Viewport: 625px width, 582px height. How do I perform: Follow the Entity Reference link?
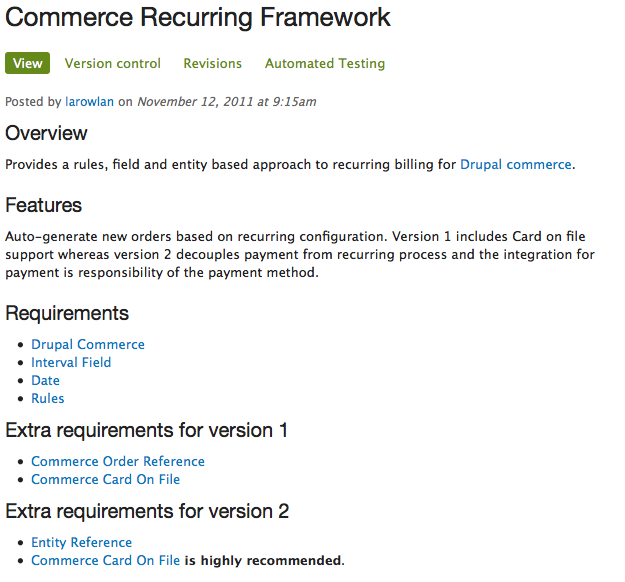tap(82, 543)
